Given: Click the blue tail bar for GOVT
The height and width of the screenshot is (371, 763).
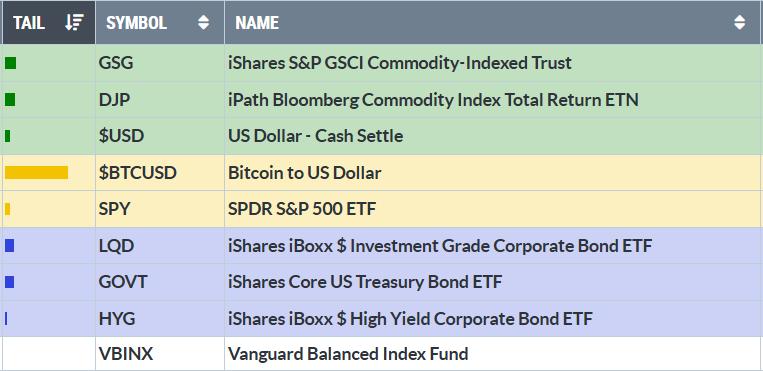Looking at the screenshot, I should [x=9, y=282].
